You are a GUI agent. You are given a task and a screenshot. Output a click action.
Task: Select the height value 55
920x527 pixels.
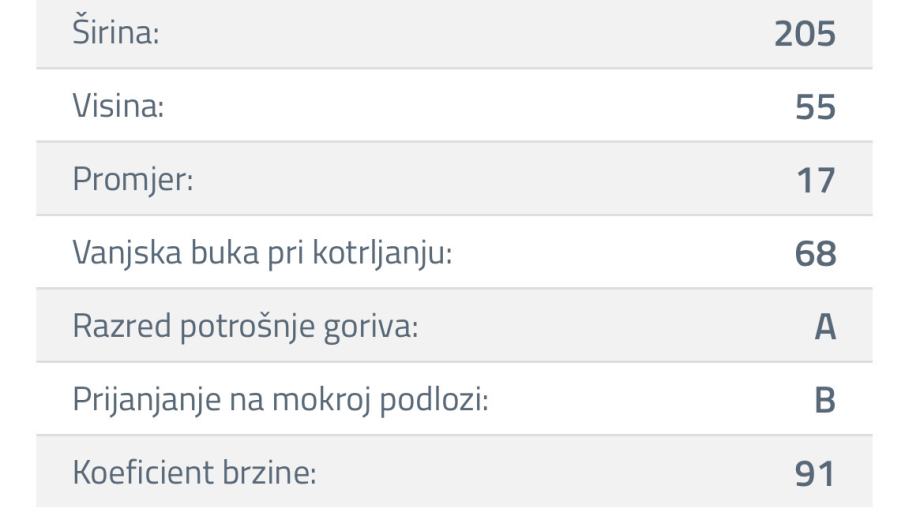click(815, 106)
